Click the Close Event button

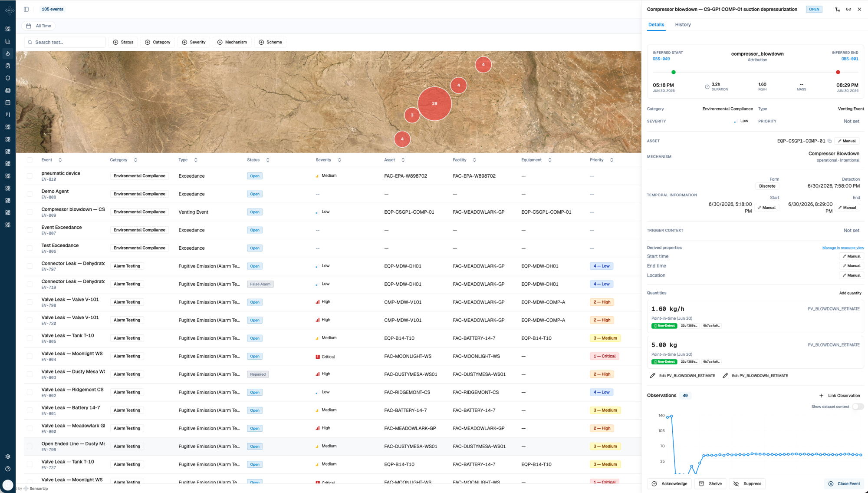(x=844, y=483)
